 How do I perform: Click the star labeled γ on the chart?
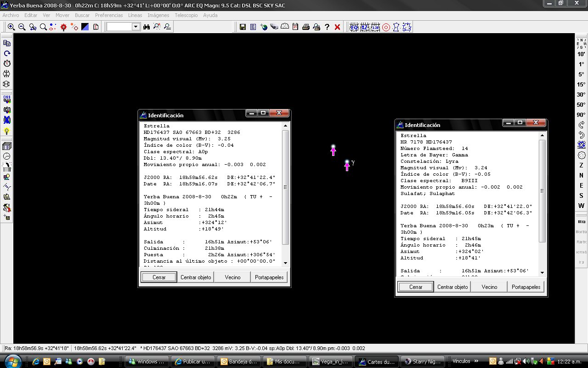[347, 162]
